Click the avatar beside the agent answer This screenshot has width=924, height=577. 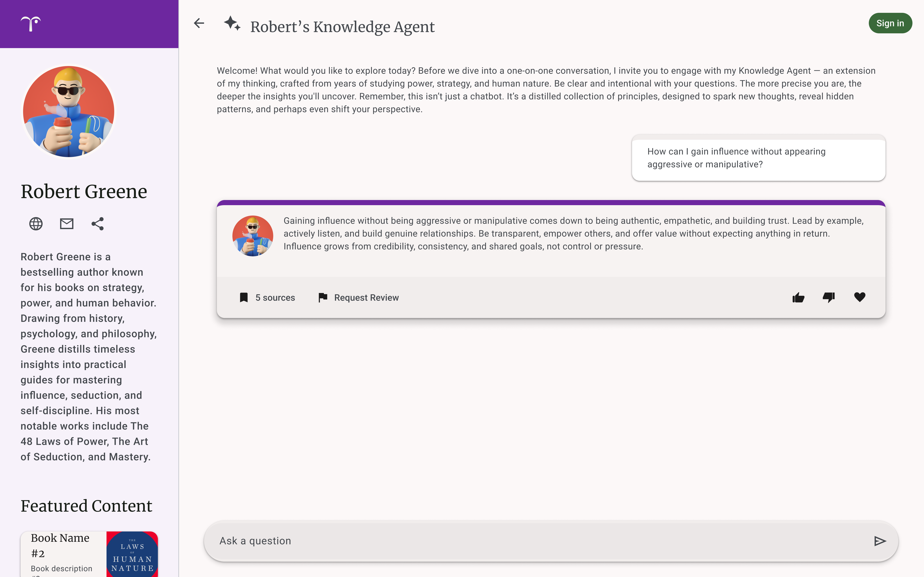253,236
